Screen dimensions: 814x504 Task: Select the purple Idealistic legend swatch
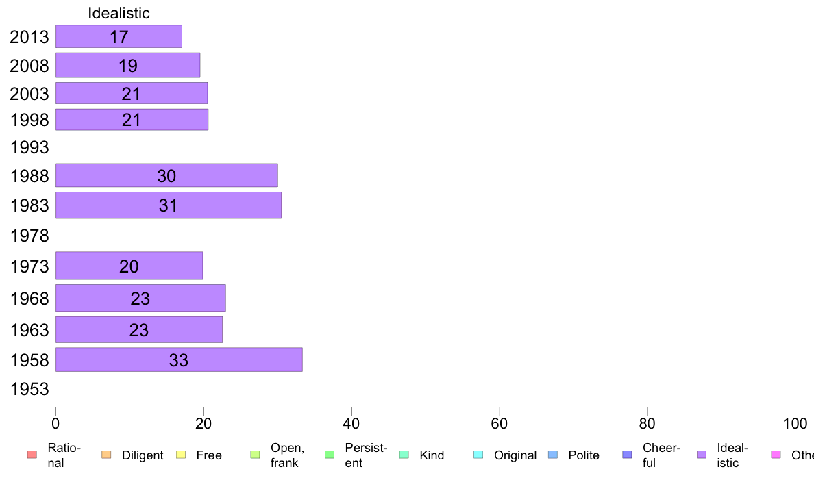tap(702, 455)
